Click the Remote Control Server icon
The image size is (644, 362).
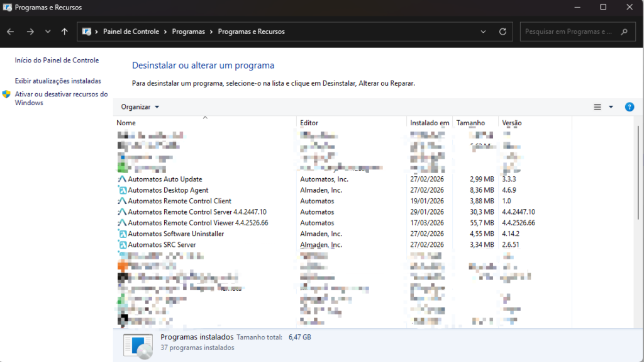[122, 212]
